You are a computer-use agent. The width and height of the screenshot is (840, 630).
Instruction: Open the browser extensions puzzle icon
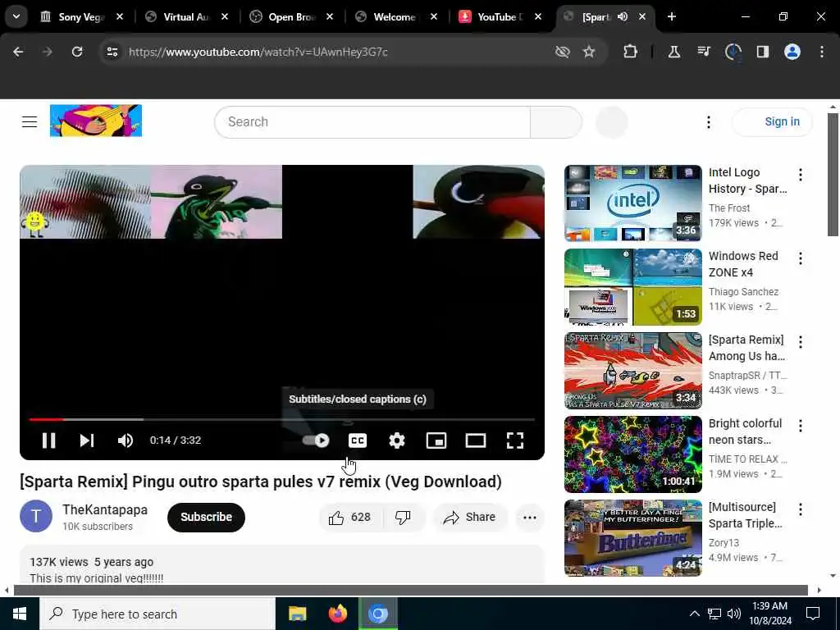(x=631, y=52)
